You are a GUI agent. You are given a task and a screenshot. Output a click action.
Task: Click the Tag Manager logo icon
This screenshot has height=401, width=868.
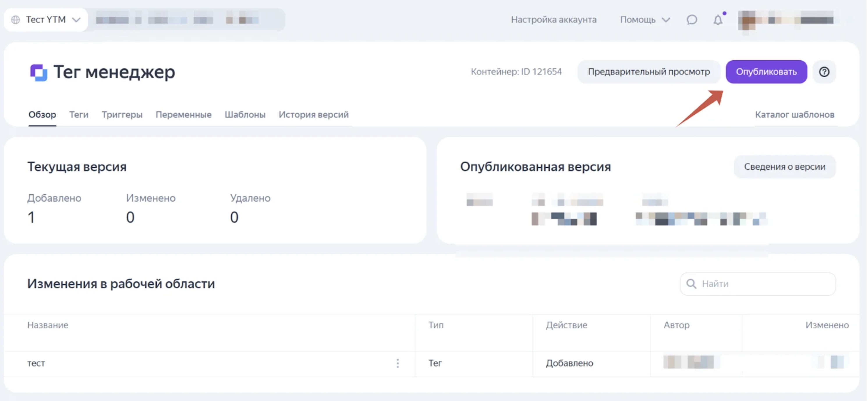(x=38, y=72)
